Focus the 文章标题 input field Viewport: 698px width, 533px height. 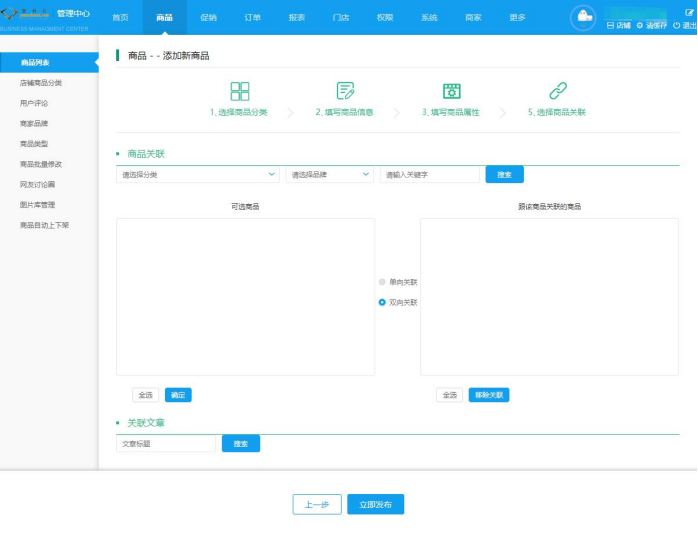[166, 443]
